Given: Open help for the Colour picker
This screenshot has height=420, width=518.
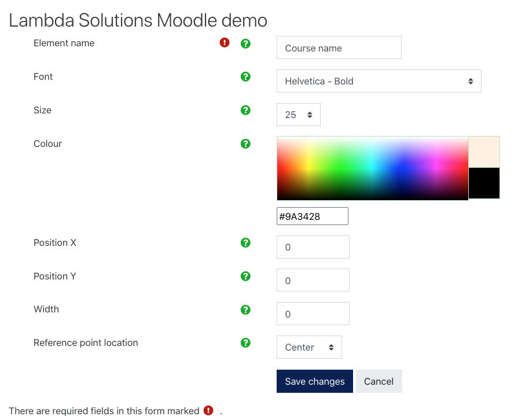Looking at the screenshot, I should tap(245, 143).
